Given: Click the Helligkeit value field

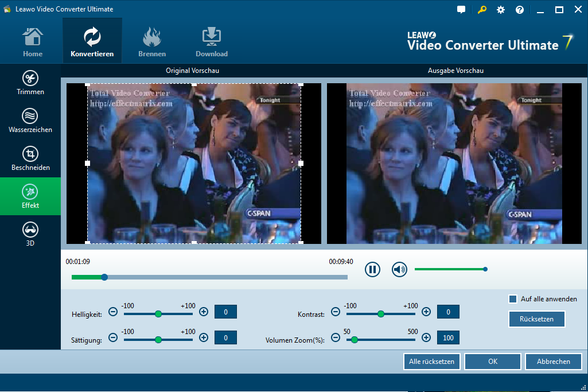Looking at the screenshot, I should click(x=225, y=312).
